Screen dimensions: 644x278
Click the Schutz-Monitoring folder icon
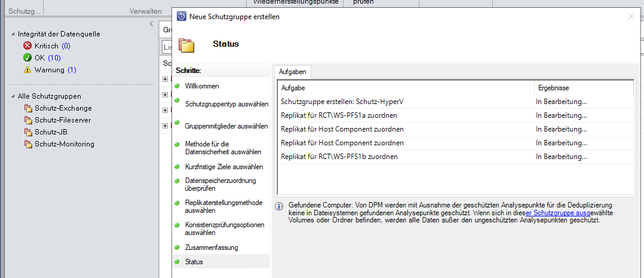tap(28, 144)
